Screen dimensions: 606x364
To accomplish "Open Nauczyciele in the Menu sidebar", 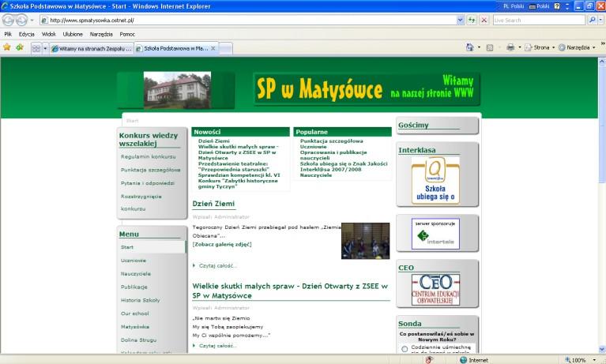I will click(136, 273).
